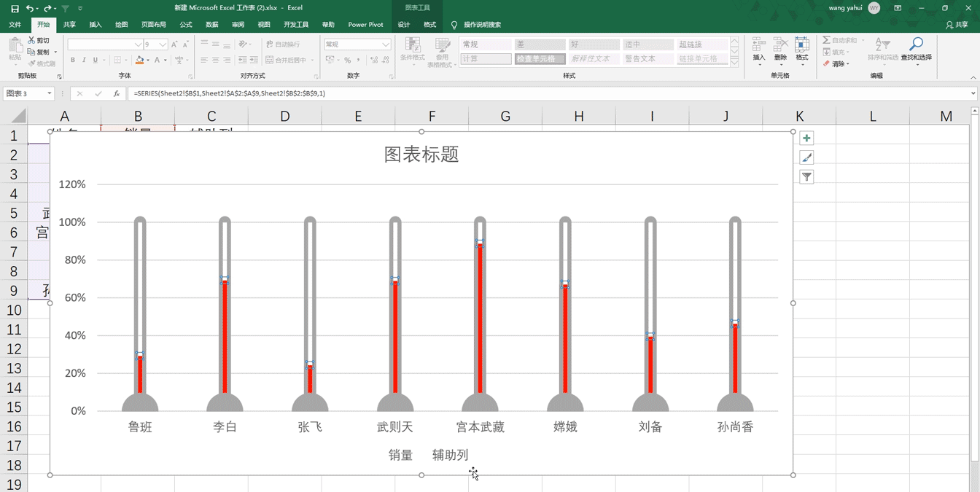
Task: Switch to the 设计 chart tools tab
Action: [403, 24]
